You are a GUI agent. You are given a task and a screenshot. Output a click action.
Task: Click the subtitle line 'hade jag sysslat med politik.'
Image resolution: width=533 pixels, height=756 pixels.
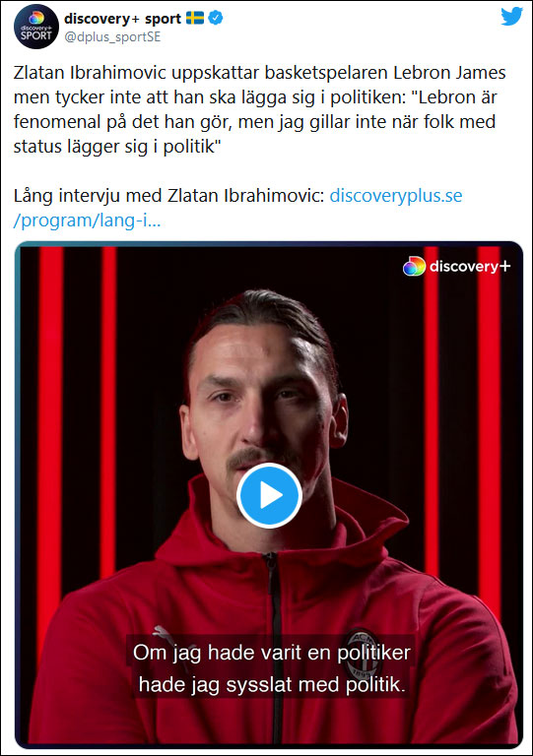click(x=272, y=684)
